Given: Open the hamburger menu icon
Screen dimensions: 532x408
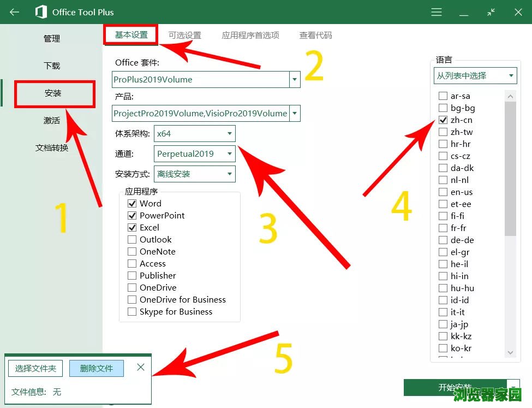Looking at the screenshot, I should 437,12.
